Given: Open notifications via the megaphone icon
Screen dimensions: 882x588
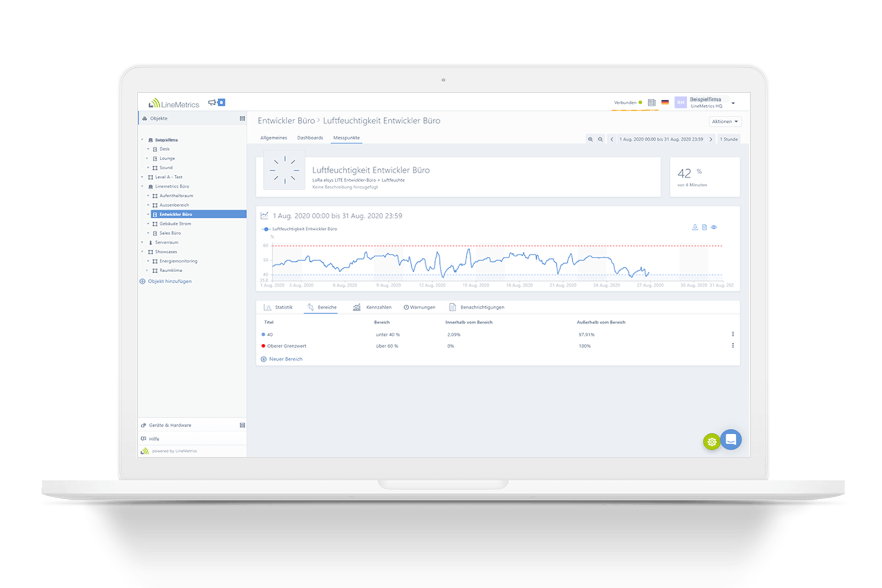Looking at the screenshot, I should 212,102.
